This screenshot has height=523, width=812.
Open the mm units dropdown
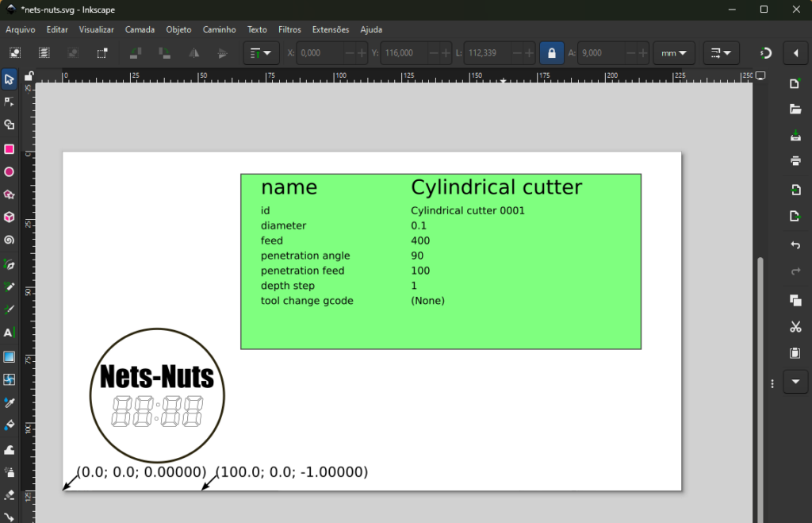coord(674,53)
